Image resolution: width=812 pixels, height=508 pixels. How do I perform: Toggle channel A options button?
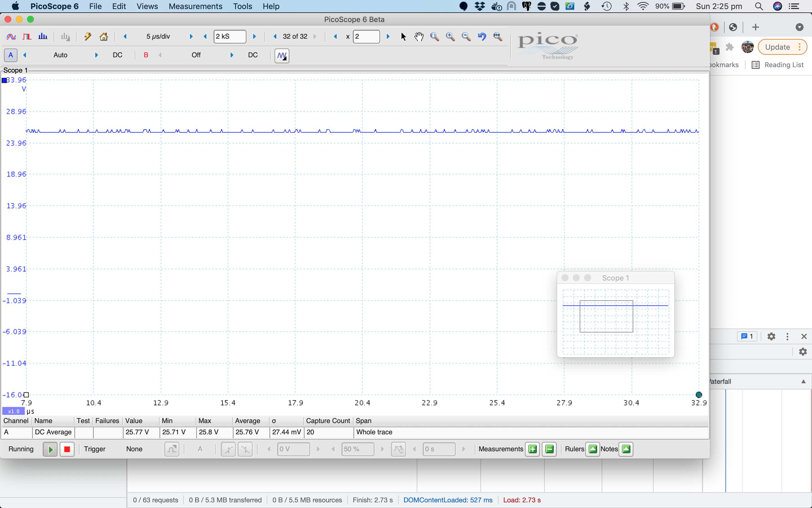coord(11,55)
